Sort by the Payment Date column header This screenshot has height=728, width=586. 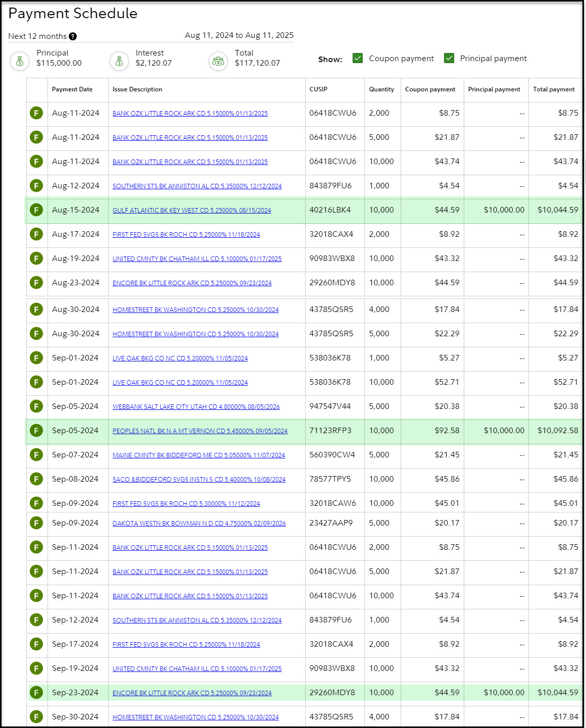pyautogui.click(x=72, y=89)
